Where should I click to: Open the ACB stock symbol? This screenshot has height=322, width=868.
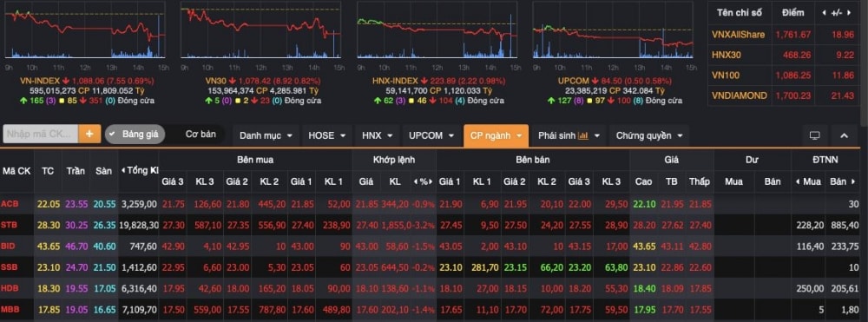coord(10,204)
